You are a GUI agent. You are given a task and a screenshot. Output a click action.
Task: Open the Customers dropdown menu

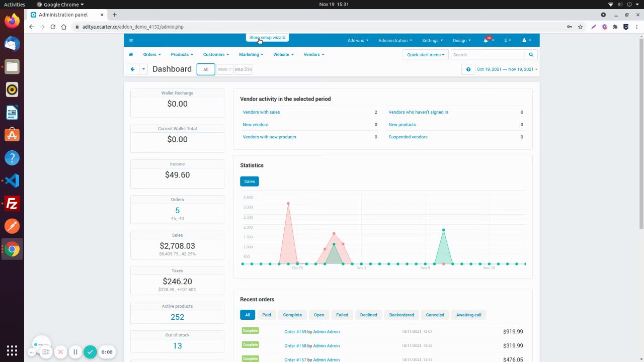coord(216,54)
